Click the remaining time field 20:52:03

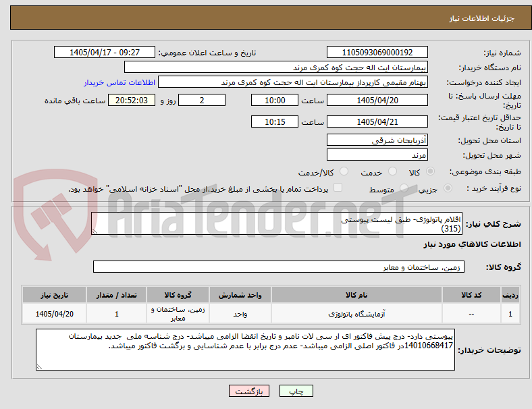pos(132,100)
